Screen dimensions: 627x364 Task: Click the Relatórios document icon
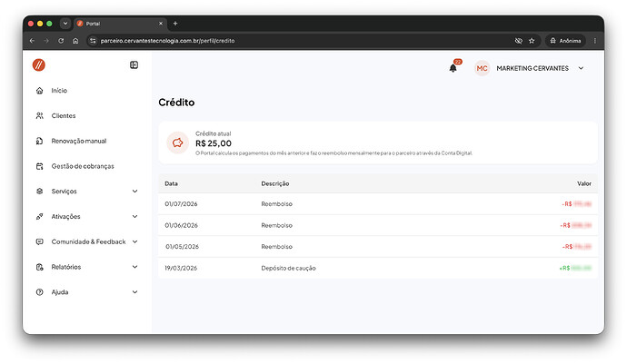coord(40,267)
